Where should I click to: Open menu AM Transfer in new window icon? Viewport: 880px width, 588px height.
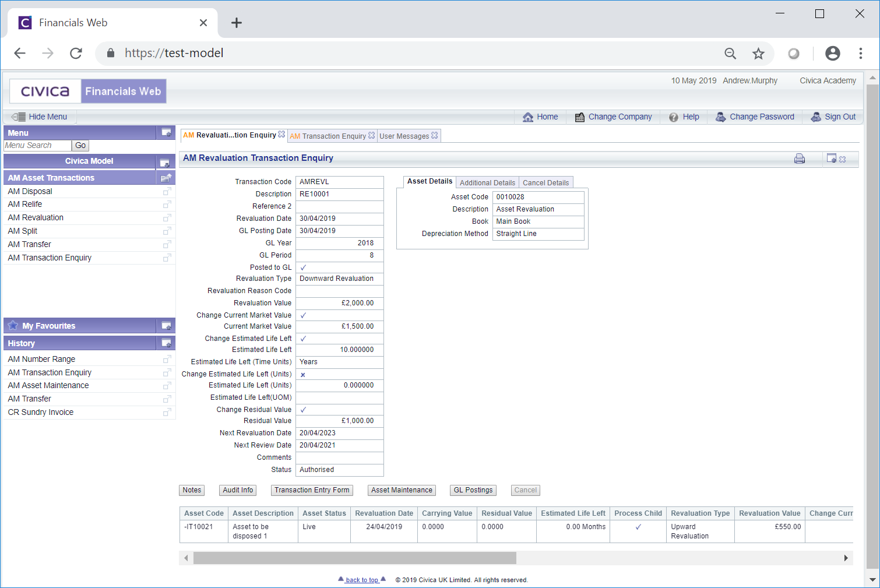[167, 245]
